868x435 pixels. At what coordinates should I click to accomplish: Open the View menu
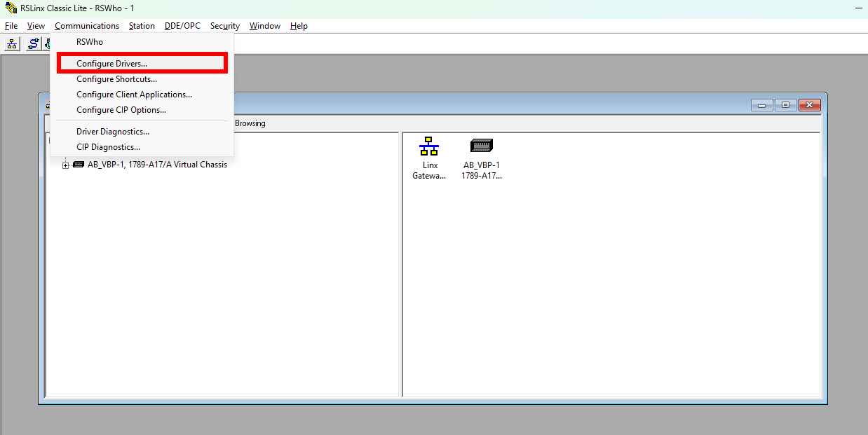coord(36,26)
